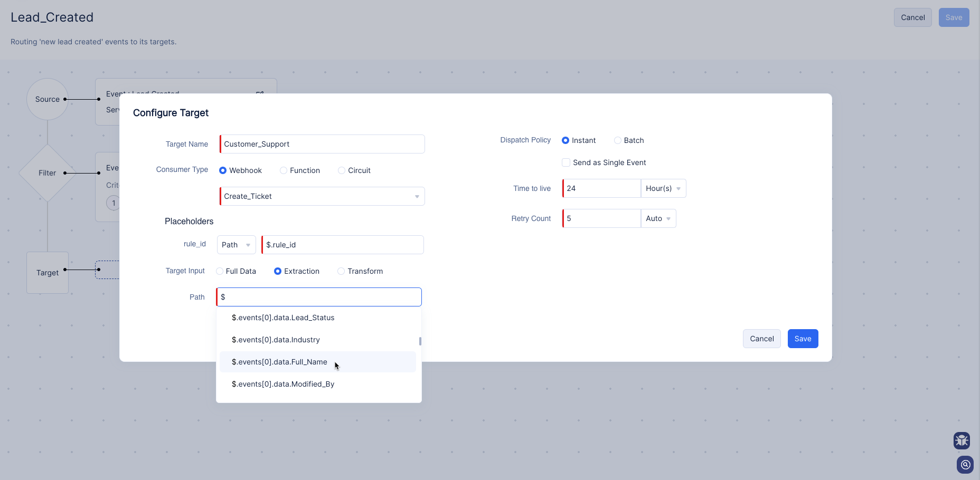
Task: Cancel the Configure Target dialog
Action: tap(761, 339)
